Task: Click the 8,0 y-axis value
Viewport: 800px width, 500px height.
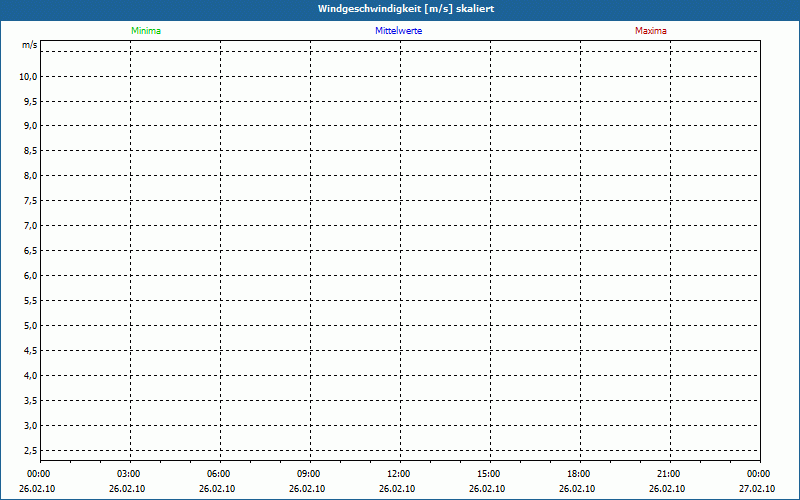Action: click(31, 176)
